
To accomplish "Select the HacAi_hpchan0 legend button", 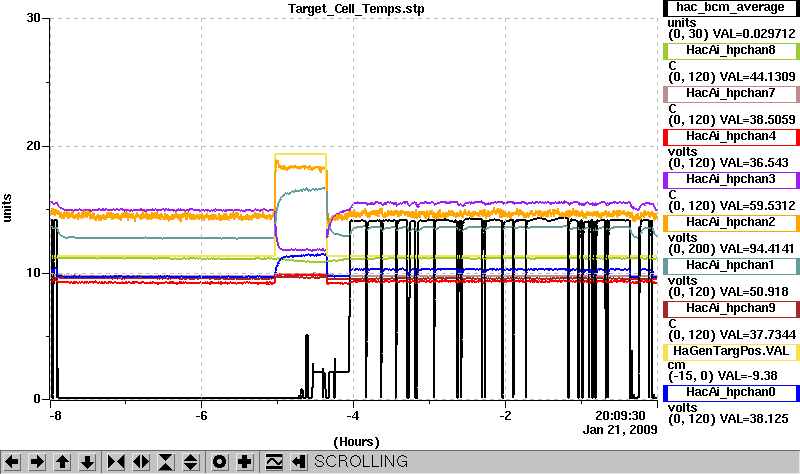I will 731,393.
